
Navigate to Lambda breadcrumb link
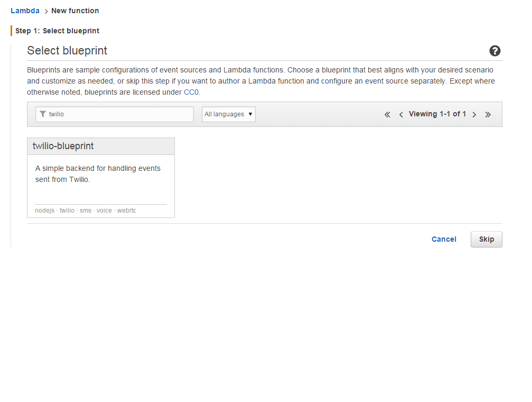(25, 11)
